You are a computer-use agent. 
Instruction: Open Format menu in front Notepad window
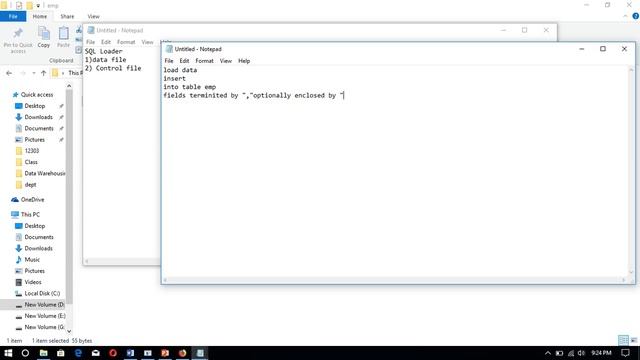tap(204, 61)
